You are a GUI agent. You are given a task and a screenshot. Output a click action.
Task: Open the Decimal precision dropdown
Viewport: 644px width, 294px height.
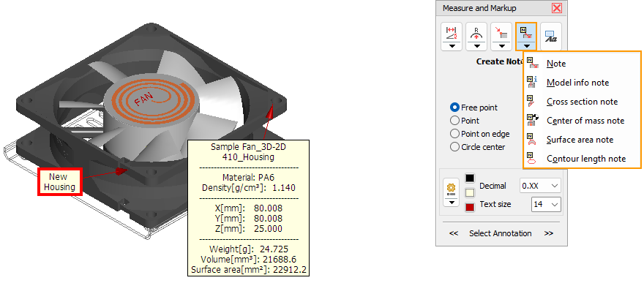(x=540, y=186)
